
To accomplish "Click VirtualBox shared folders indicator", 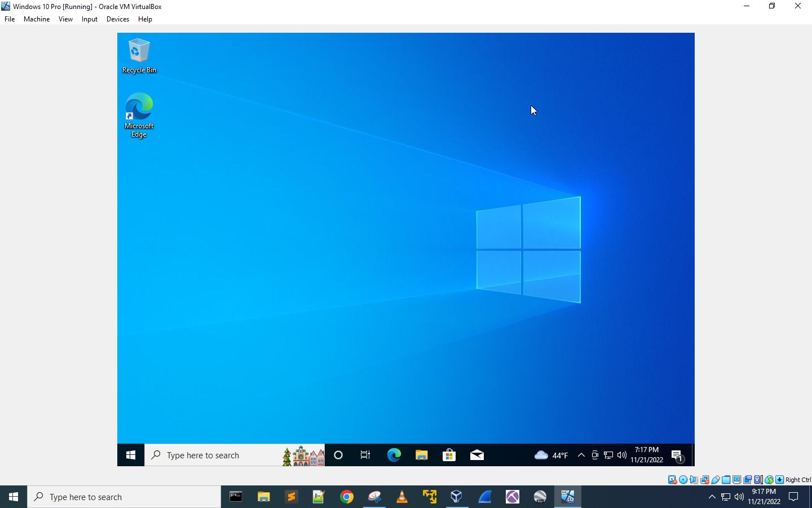I will click(x=726, y=480).
